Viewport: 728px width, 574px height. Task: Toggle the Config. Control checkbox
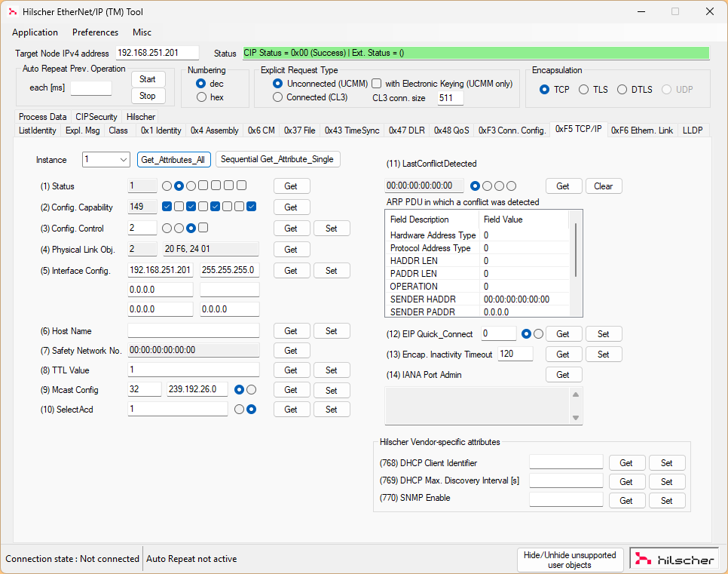coord(203,227)
